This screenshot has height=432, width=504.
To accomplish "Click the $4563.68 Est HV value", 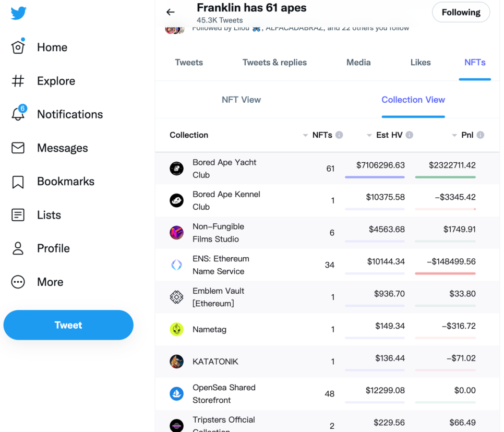I will point(387,230).
